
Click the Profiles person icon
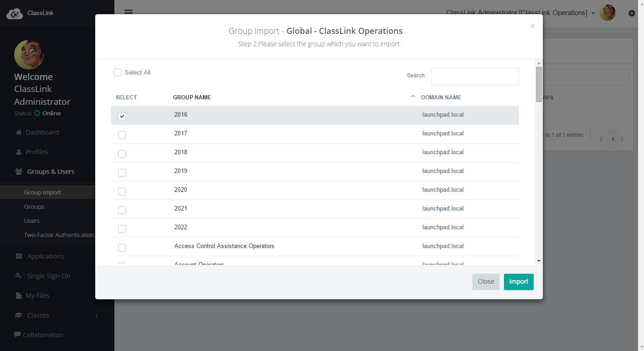(x=19, y=152)
